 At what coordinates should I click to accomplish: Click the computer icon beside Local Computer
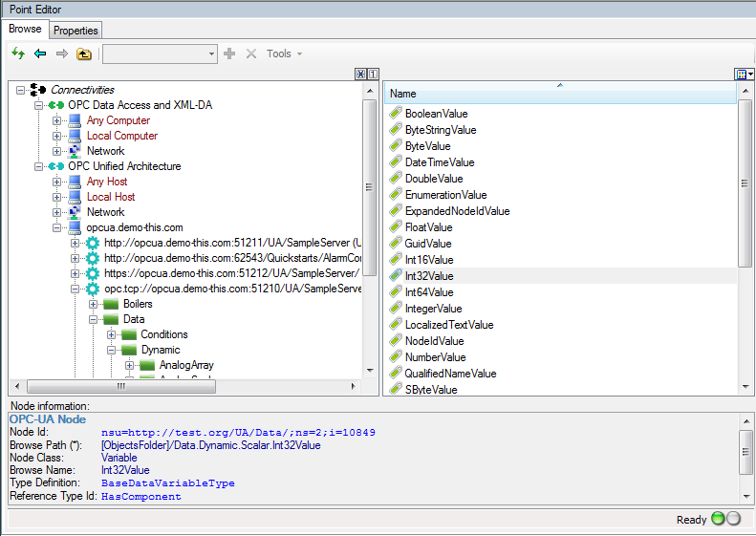(x=75, y=136)
